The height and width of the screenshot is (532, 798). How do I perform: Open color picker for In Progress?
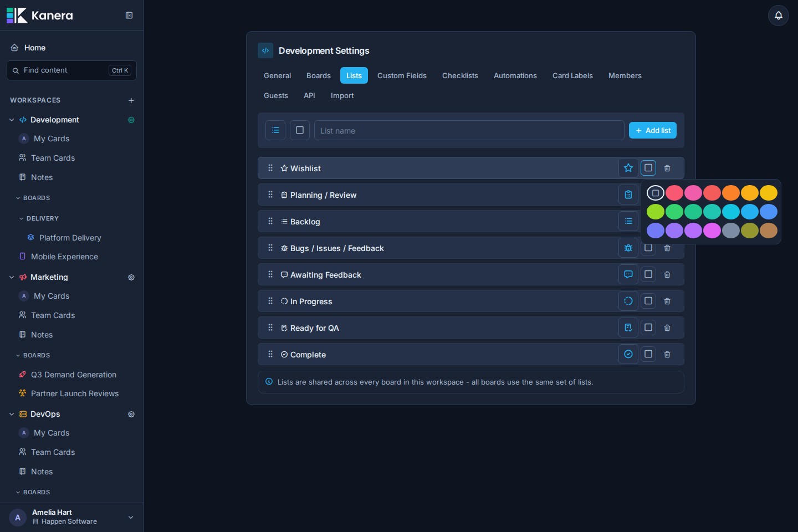click(648, 301)
